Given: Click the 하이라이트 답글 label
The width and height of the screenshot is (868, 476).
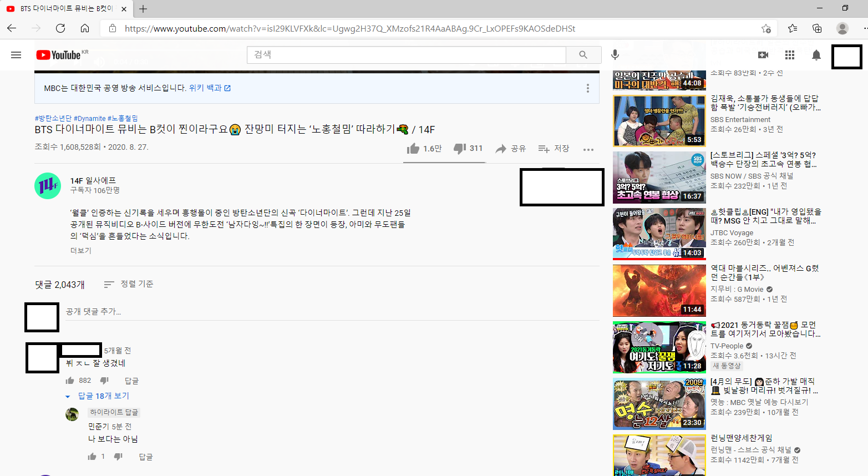Looking at the screenshot, I should 114,412.
